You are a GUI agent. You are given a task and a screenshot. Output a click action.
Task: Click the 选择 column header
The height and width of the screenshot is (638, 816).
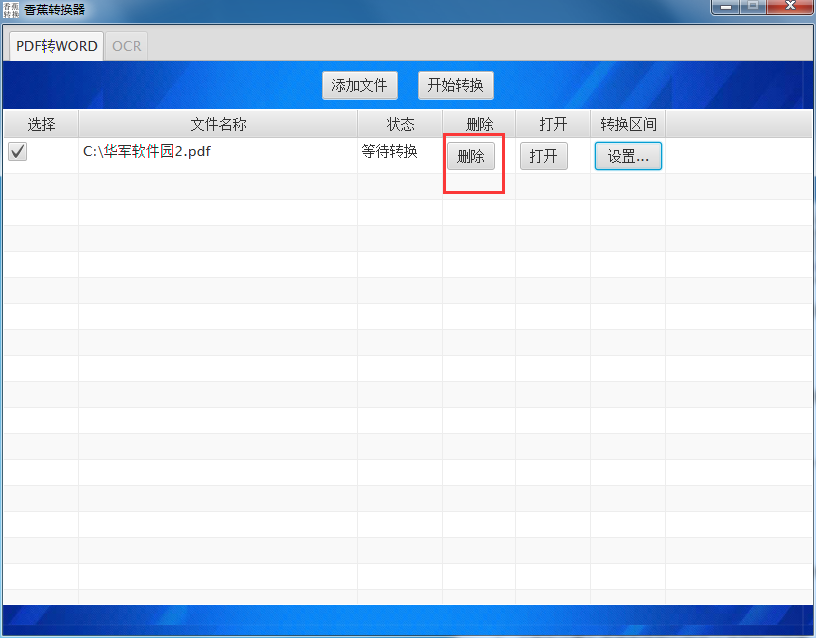(x=41, y=124)
